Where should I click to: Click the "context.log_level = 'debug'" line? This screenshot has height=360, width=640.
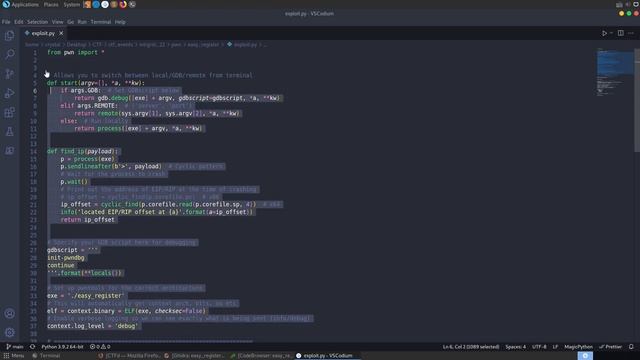(93, 326)
